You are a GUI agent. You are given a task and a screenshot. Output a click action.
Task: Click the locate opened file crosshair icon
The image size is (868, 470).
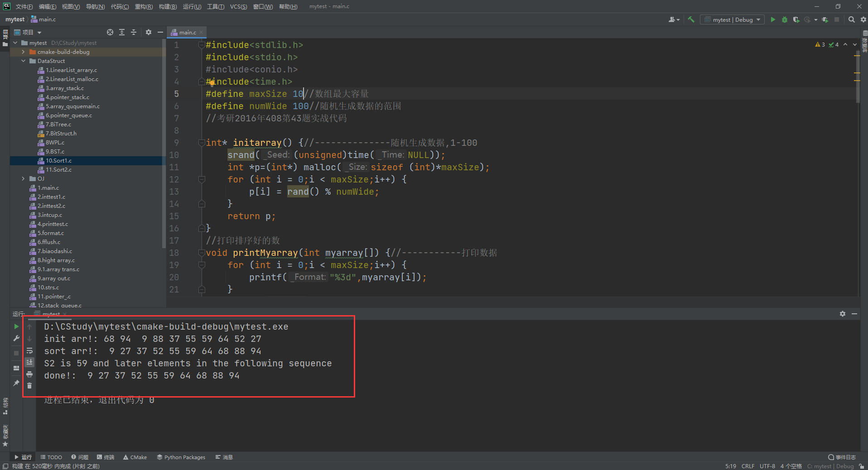pyautogui.click(x=110, y=32)
